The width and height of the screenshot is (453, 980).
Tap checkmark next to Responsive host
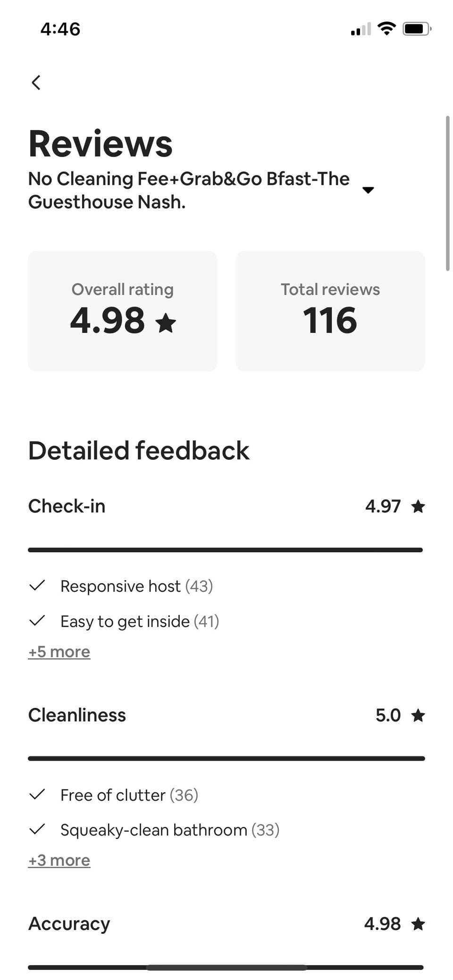pyautogui.click(x=37, y=586)
